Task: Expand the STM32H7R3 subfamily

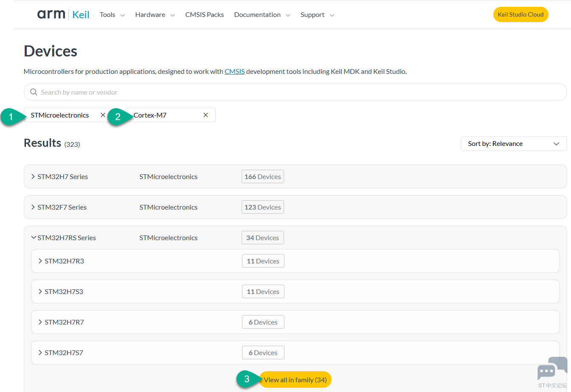Action: pos(40,261)
